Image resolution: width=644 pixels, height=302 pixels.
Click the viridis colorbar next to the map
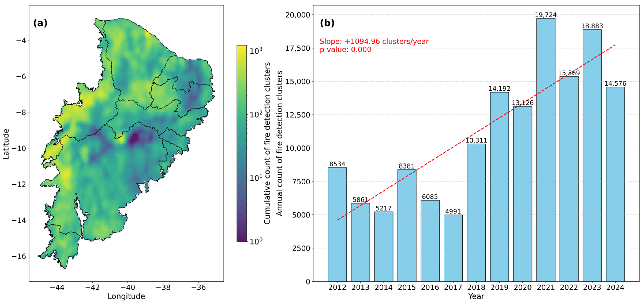241,143
